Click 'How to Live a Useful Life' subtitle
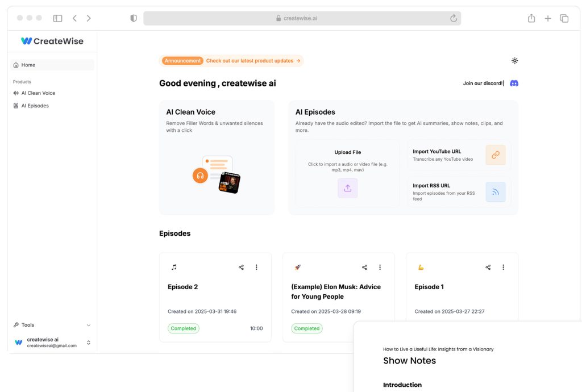Viewport: 582px width, 392px height. (x=438, y=349)
